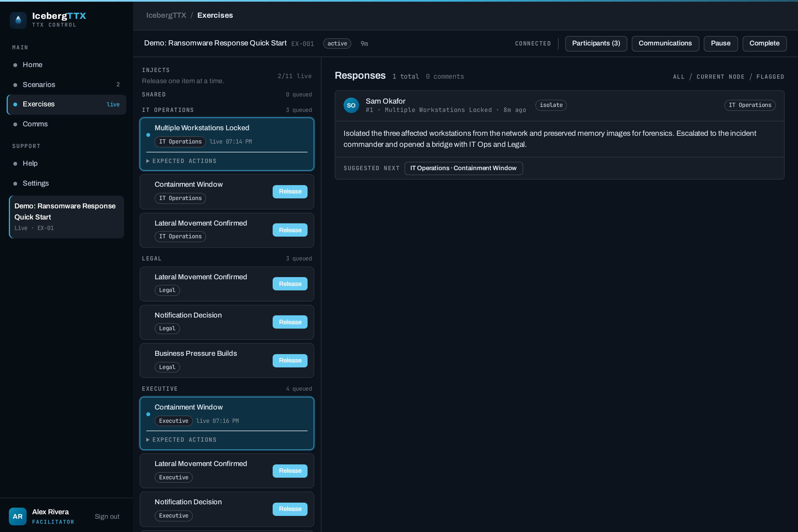798x532 pixels.
Task: Filter responses by FLAGGED
Action: coord(770,77)
